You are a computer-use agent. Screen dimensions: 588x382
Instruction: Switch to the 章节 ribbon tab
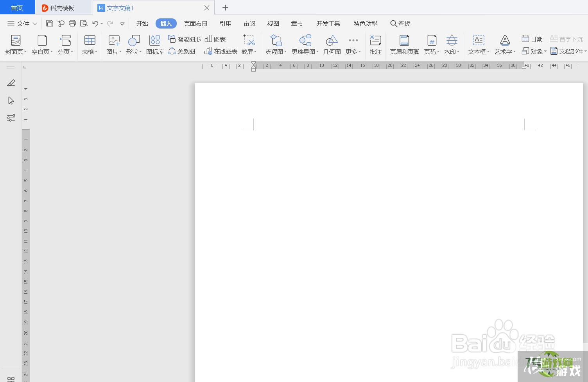(297, 23)
